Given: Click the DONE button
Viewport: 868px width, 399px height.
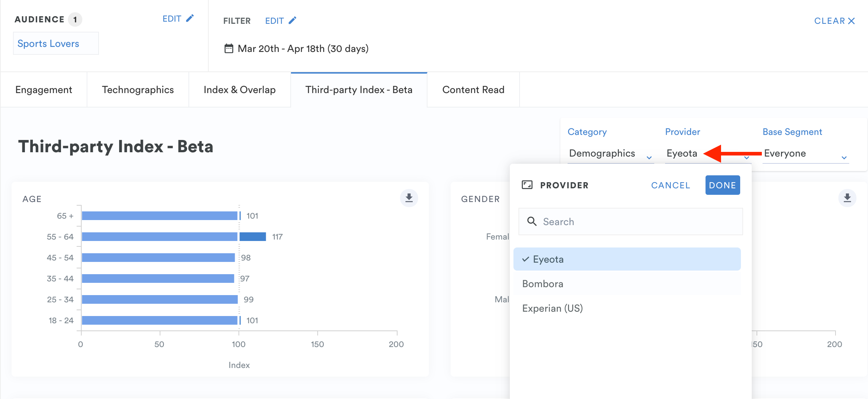Looking at the screenshot, I should (722, 185).
